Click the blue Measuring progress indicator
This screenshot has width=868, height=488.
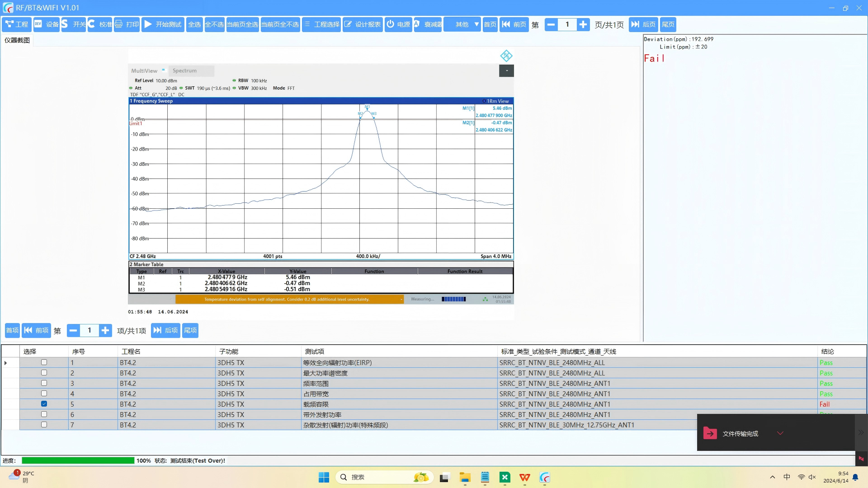pyautogui.click(x=453, y=299)
